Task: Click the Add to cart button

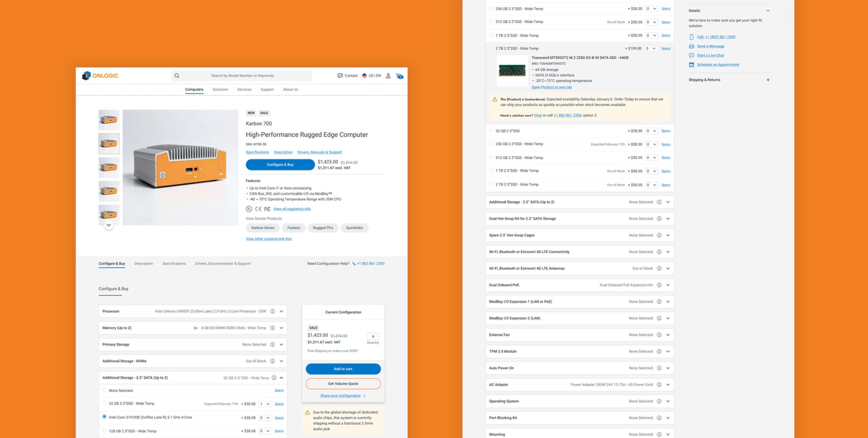Action: [x=343, y=369]
